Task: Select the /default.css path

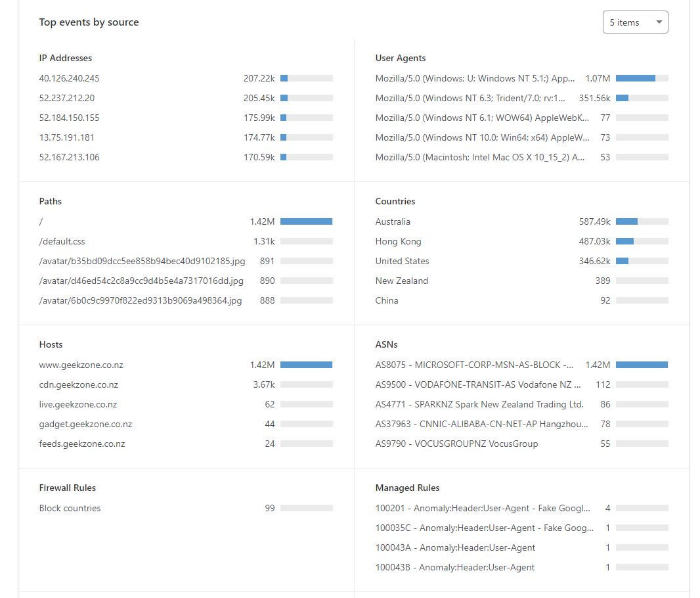Action: (63, 241)
